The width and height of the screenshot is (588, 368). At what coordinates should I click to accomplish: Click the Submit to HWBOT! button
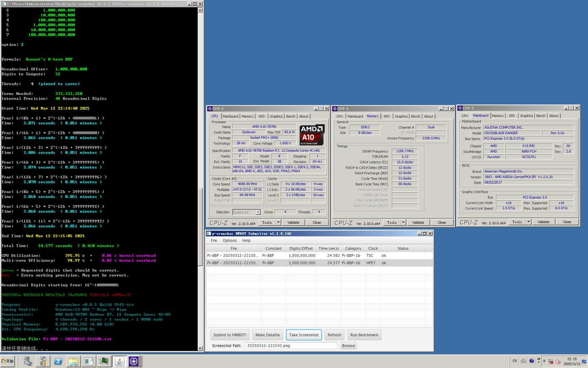pos(230,335)
